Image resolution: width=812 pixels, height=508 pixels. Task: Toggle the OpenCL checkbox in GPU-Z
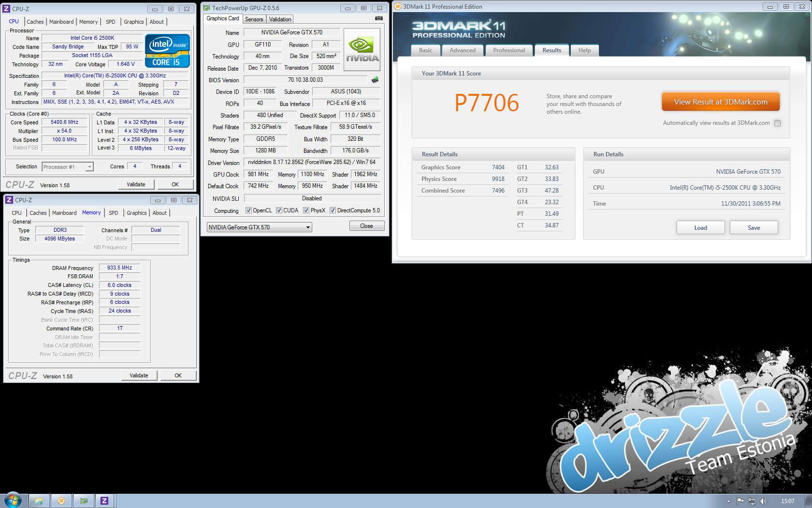(x=248, y=210)
